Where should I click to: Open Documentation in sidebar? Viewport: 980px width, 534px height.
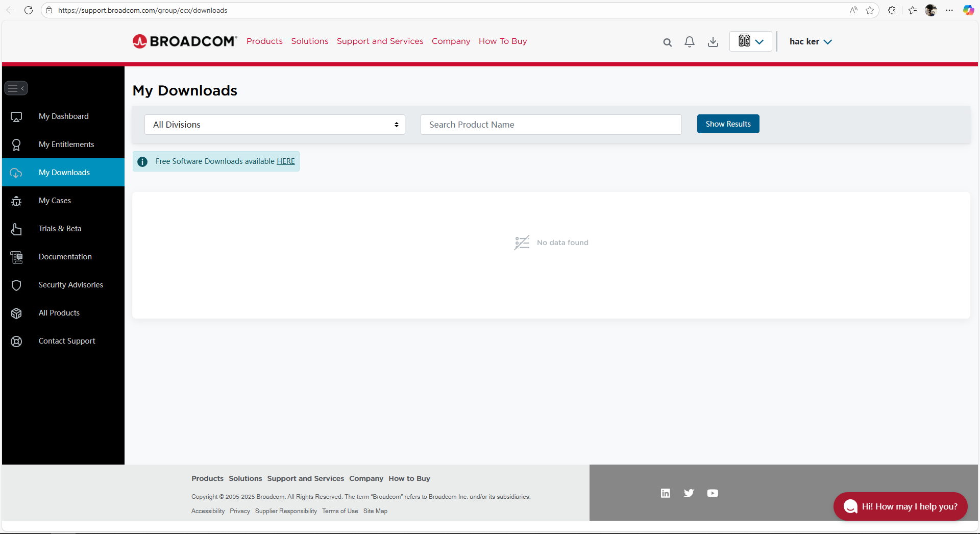tap(63, 257)
